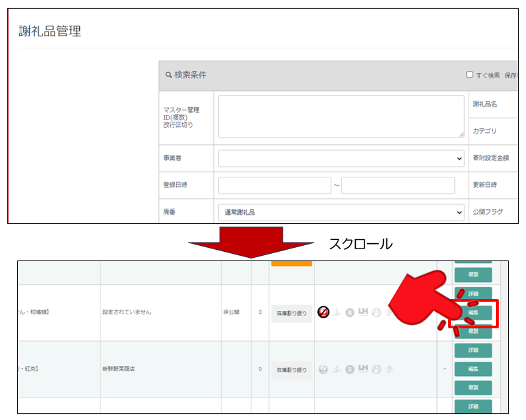Click 在庫割り振り button in the 新鮮野菜商店 row
The height and width of the screenshot is (420, 526).
291,369
